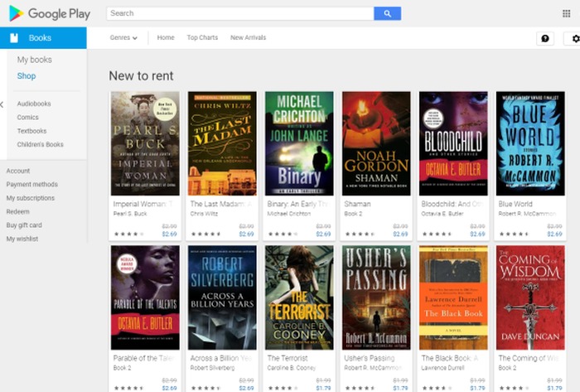Open the Children's Books category
Image resolution: width=580 pixels, height=392 pixels.
coord(40,144)
